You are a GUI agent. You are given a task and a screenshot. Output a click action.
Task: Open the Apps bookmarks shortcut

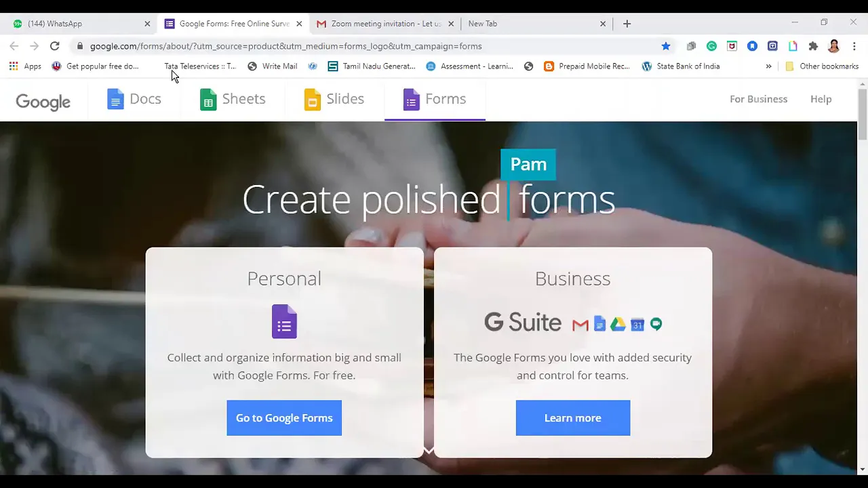25,66
